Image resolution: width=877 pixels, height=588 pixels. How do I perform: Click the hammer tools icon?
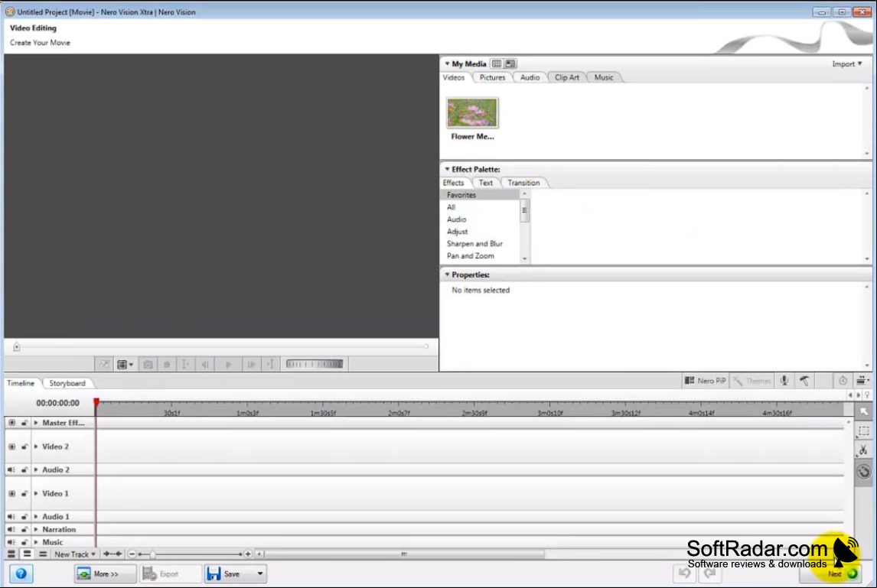click(x=804, y=381)
